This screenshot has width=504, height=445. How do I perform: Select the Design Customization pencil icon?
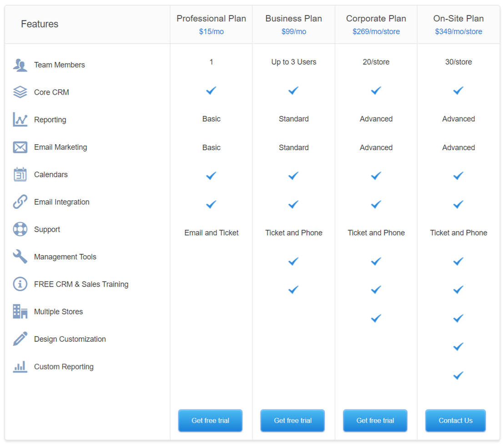click(x=20, y=339)
